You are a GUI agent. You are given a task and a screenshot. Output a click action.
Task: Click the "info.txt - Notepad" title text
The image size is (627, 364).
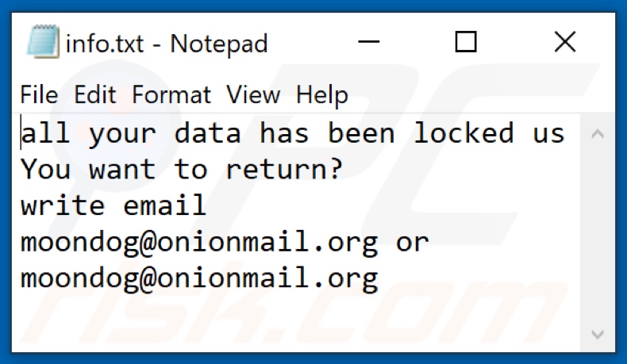click(x=167, y=42)
